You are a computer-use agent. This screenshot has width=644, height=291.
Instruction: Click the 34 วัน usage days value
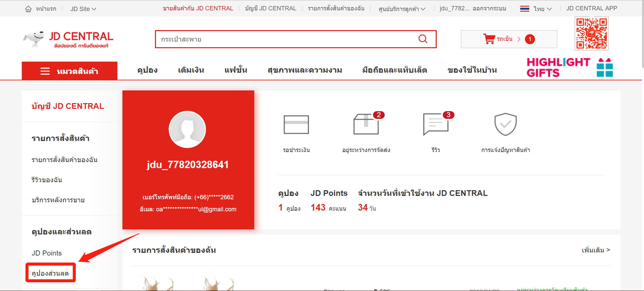pyautogui.click(x=367, y=208)
